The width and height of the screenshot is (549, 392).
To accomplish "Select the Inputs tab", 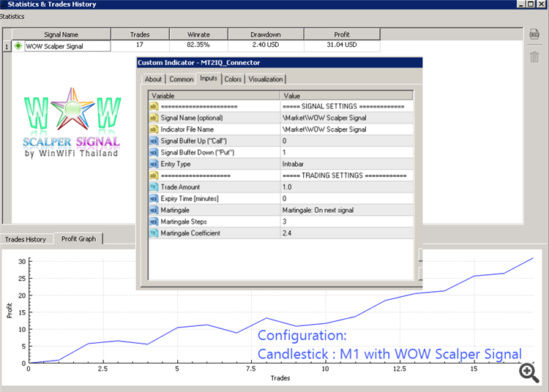I will point(209,78).
